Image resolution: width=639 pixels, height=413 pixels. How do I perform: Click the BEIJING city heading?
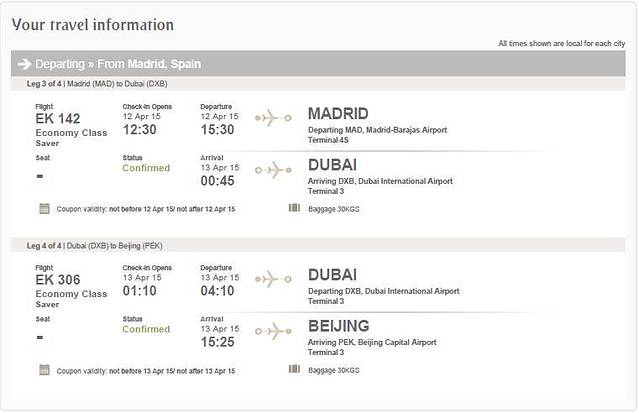tap(339, 325)
